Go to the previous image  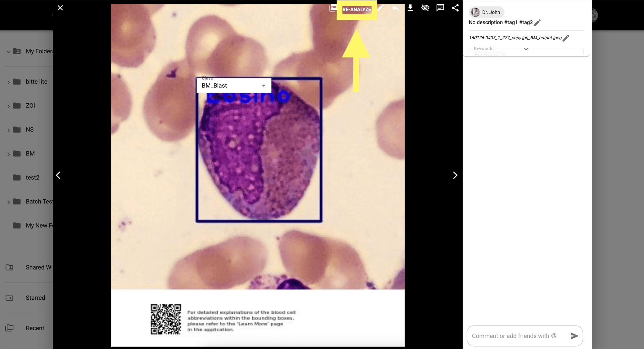[58, 175]
